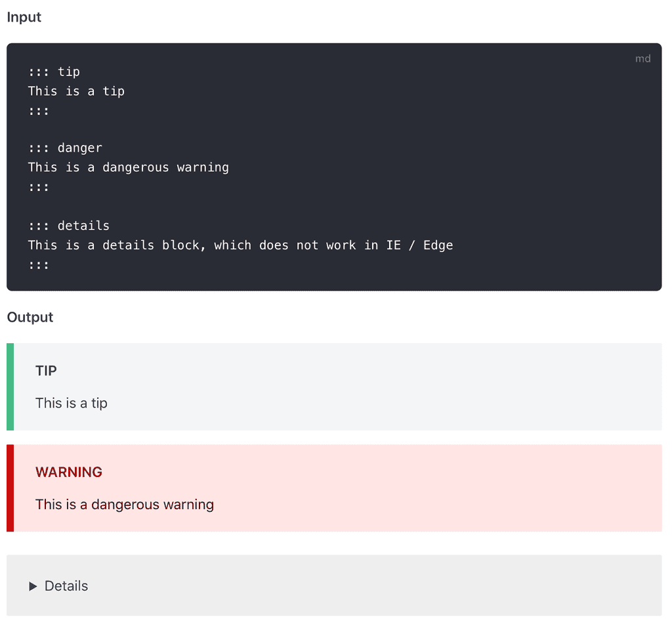Screen dimensions: 672x628
Task: Select the Input heading
Action: point(24,17)
